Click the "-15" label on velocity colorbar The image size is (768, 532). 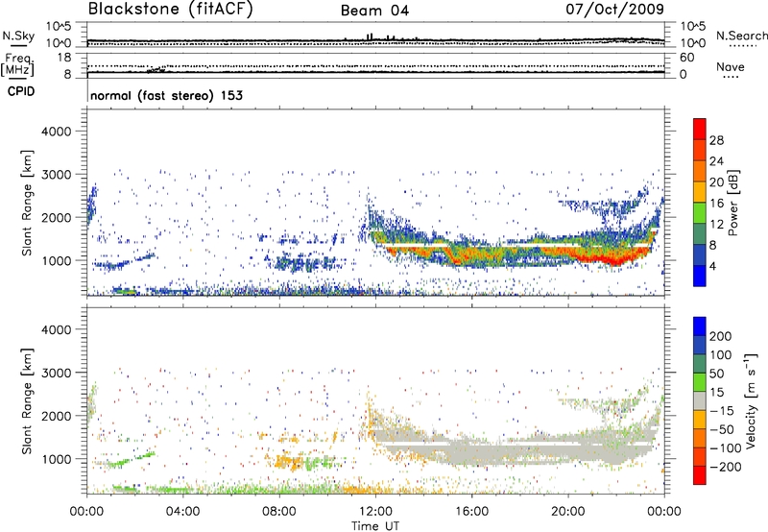pyautogui.click(x=722, y=411)
